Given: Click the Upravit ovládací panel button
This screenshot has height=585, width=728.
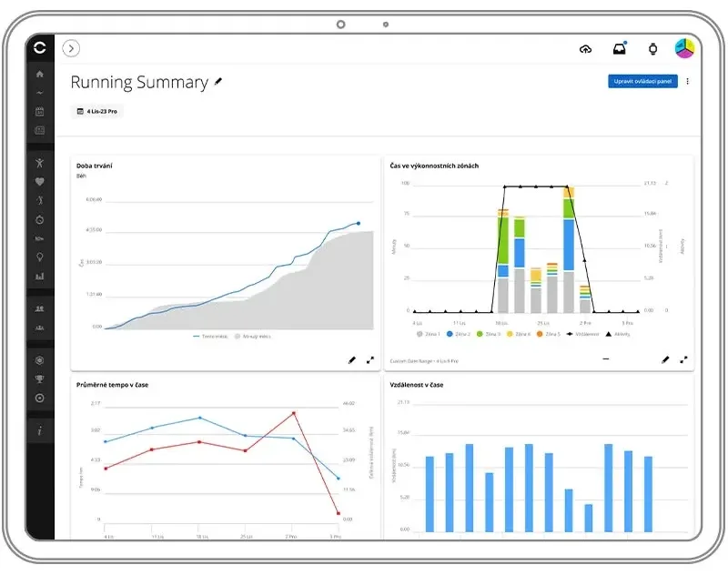Looking at the screenshot, I should tap(642, 81).
